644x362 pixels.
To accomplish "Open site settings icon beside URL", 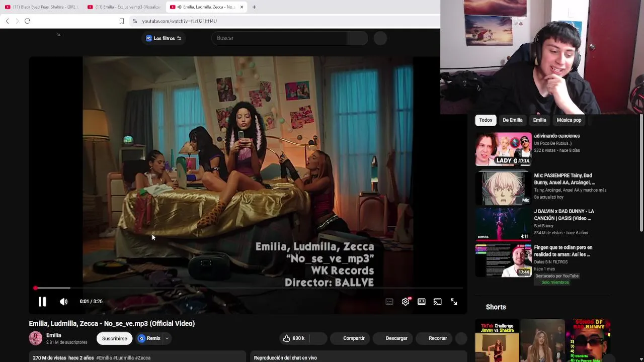I will [134, 21].
